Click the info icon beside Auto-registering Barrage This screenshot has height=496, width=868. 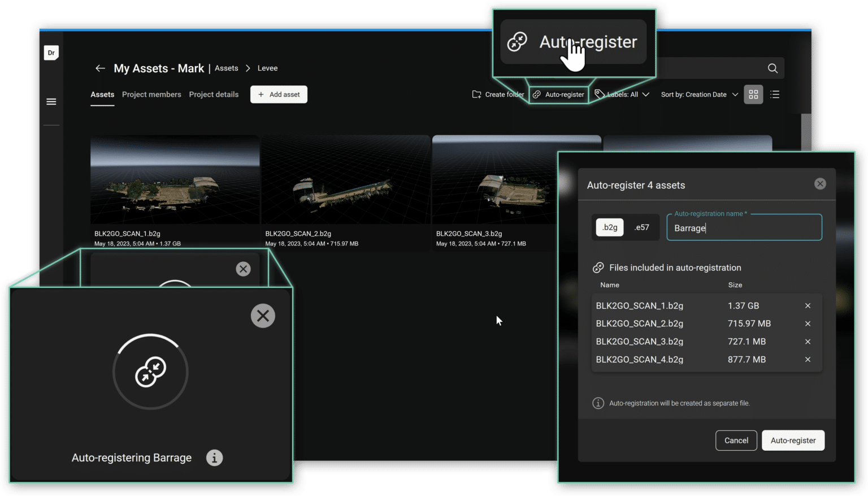[214, 458]
